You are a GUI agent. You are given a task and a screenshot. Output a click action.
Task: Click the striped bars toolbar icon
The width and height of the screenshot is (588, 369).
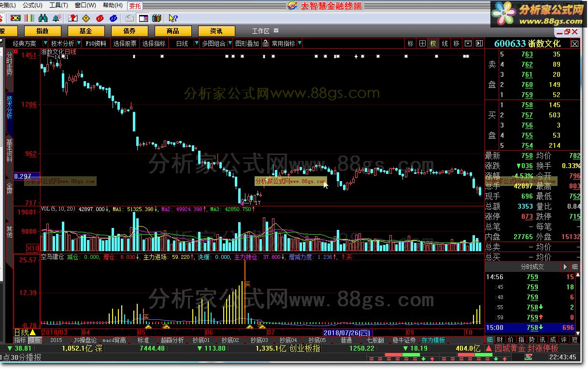tap(29, 18)
